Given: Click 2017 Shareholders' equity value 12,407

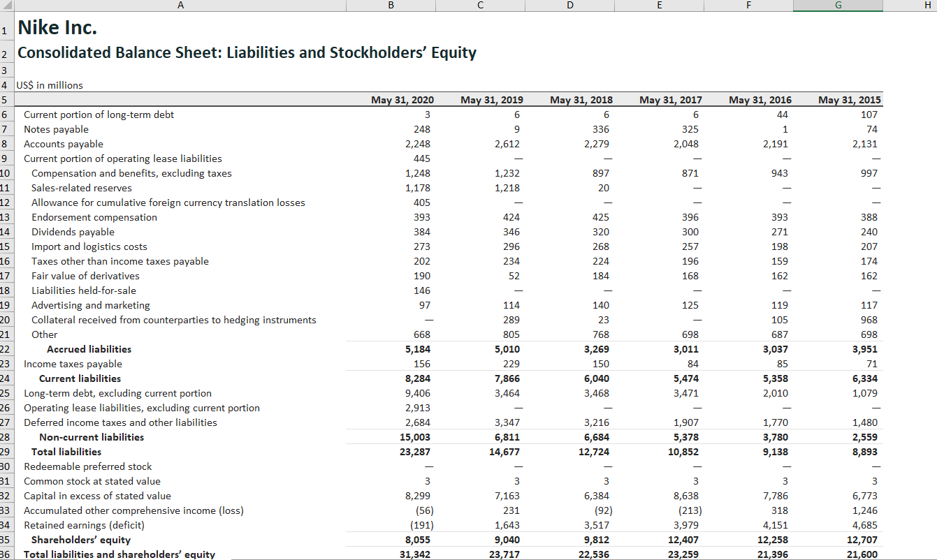Looking at the screenshot, I should [684, 540].
